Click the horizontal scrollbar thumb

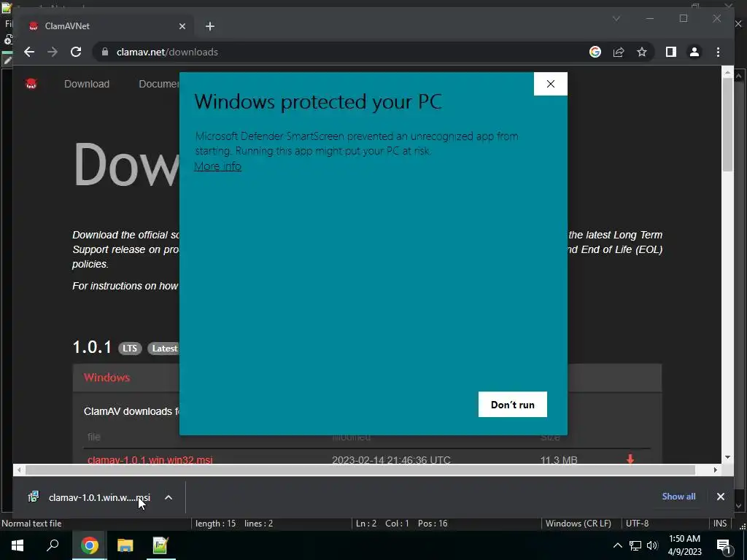[360, 470]
